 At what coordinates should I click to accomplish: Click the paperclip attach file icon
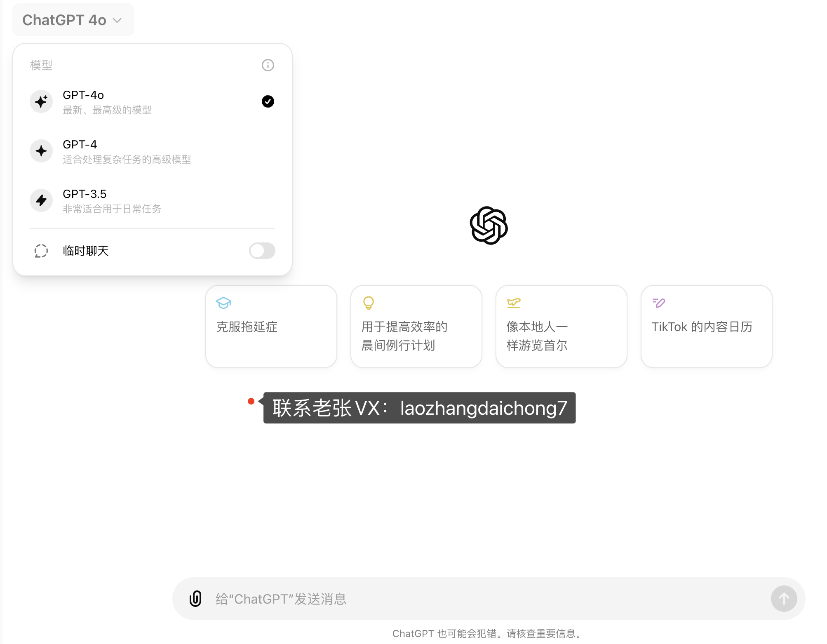(x=195, y=599)
